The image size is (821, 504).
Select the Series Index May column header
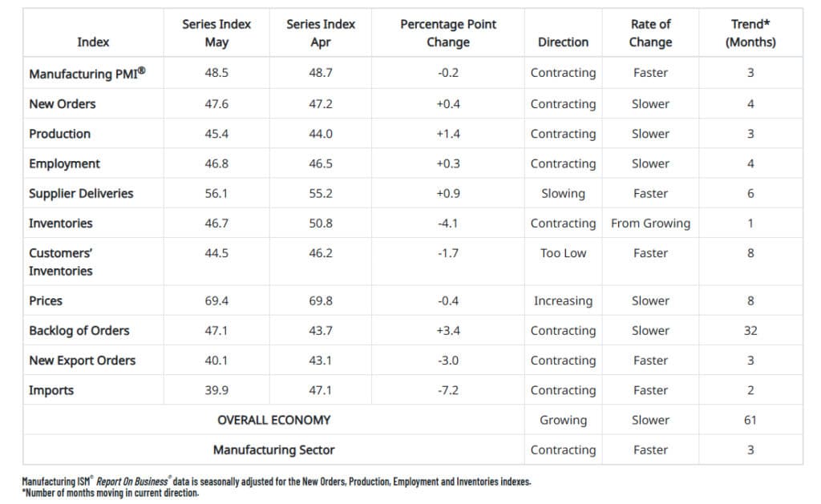[x=216, y=33]
